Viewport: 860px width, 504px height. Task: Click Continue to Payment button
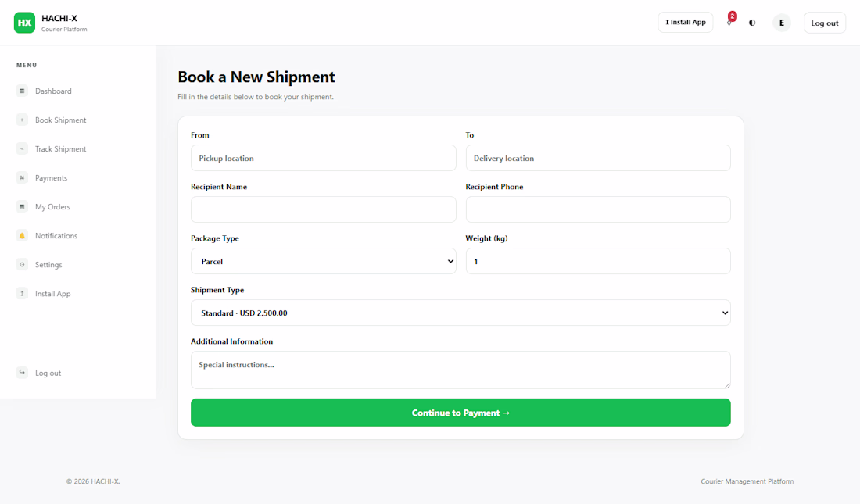coord(460,413)
